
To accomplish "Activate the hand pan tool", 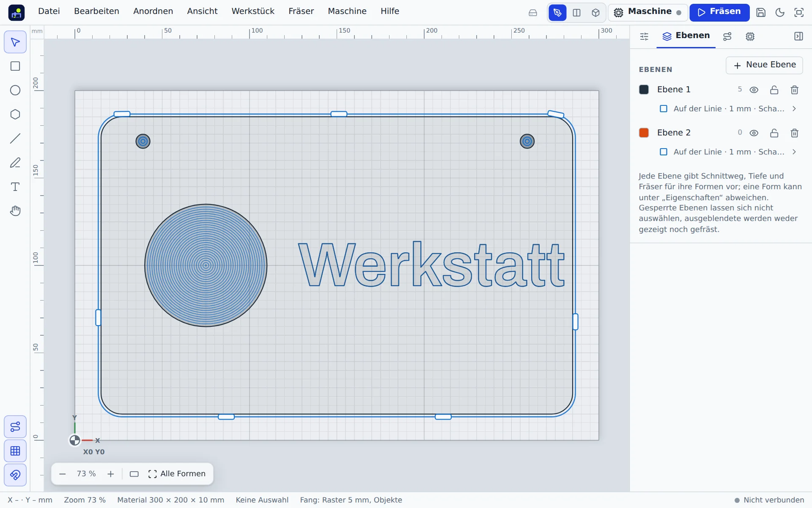I will coord(15,211).
